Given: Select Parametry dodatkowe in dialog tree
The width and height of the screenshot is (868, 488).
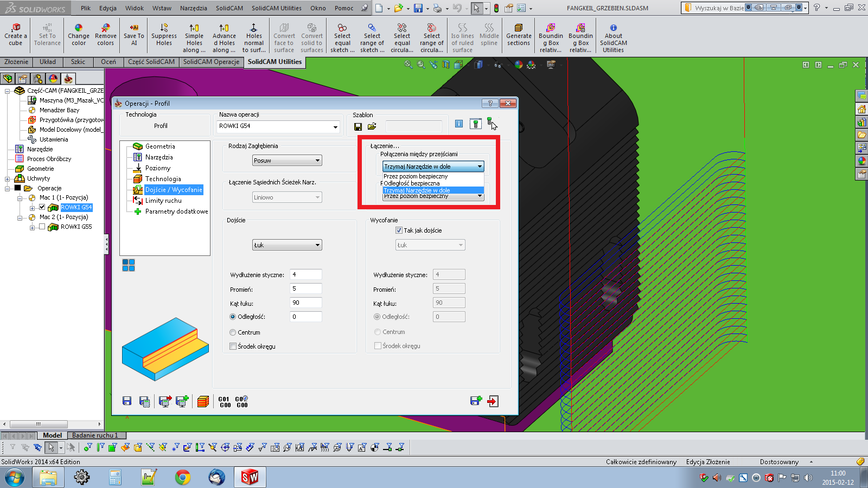Looking at the screenshot, I should click(x=176, y=211).
